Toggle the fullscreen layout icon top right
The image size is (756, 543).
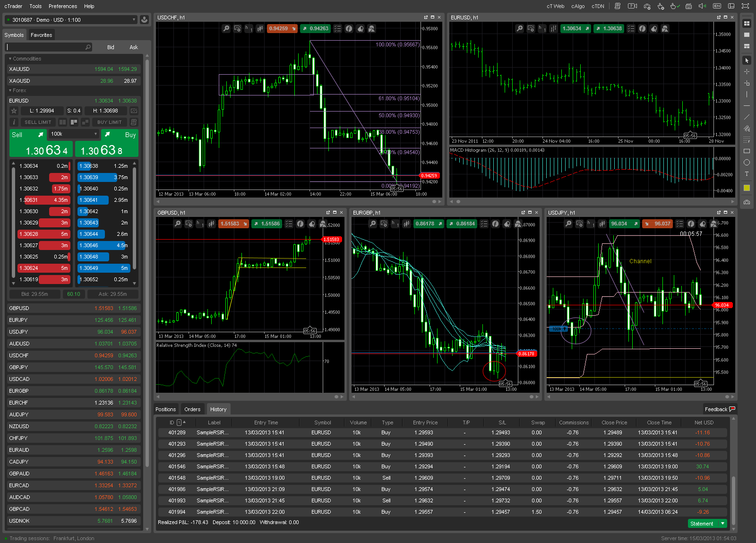pos(745,6)
